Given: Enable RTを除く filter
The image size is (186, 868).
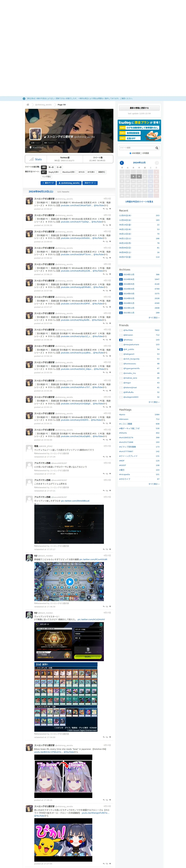Looking at the screenshot, I should pos(92,172).
